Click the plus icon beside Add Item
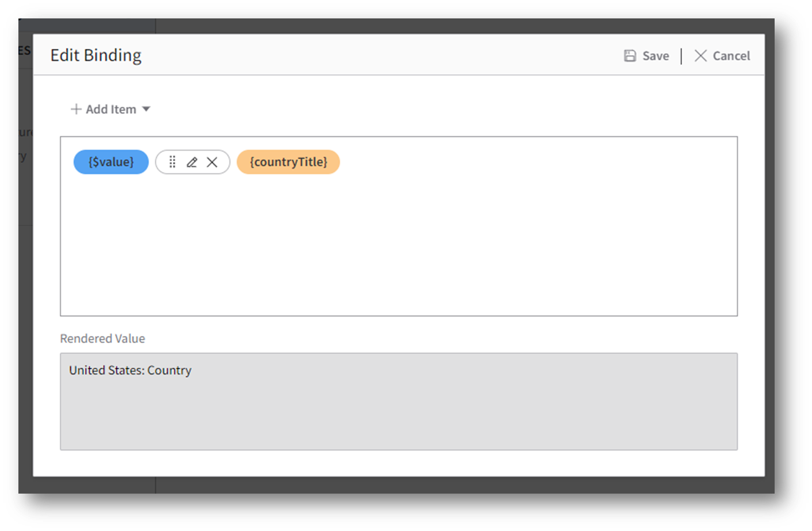The image size is (812, 531). (76, 109)
